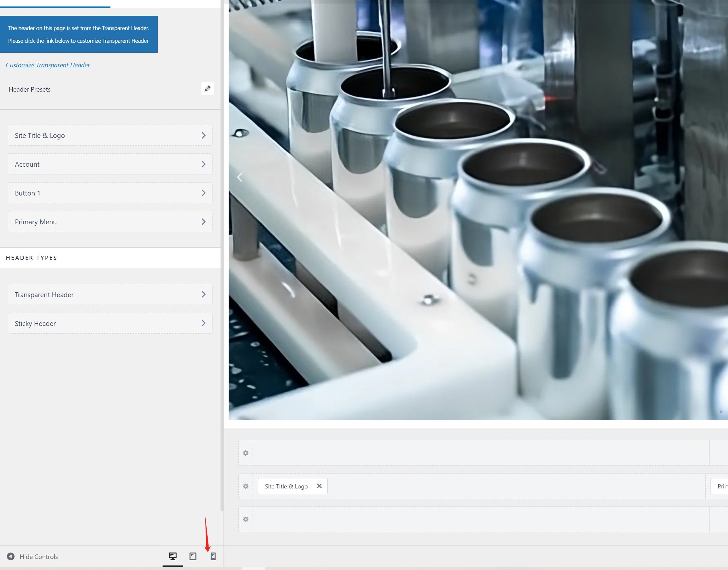This screenshot has height=570, width=728.
Task: Go to previous slide arrow in preview
Action: pos(240,177)
